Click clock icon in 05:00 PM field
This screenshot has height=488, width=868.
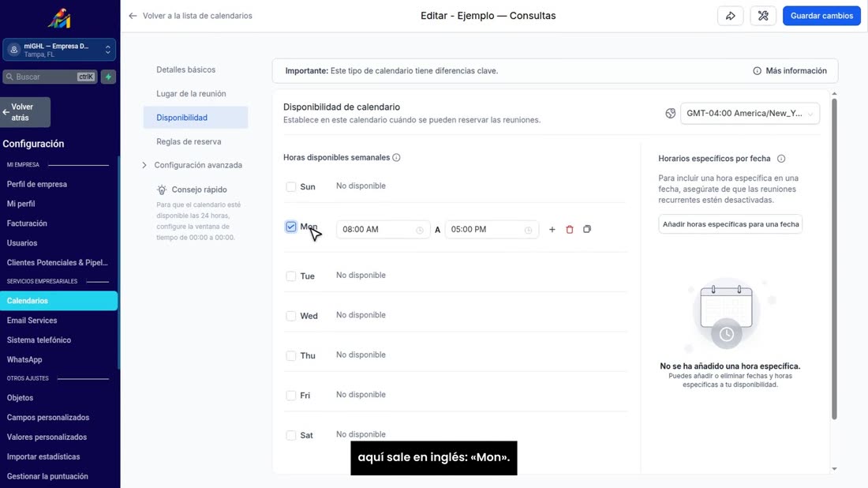click(528, 230)
